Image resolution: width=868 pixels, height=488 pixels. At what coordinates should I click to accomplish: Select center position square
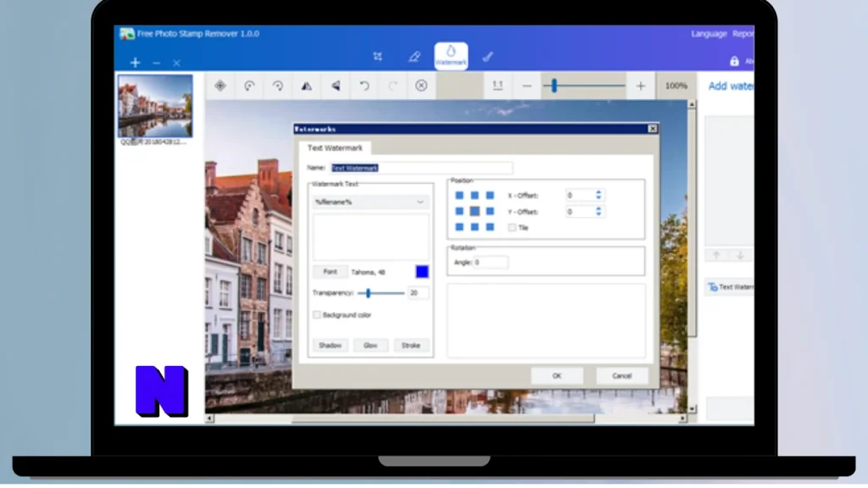(x=475, y=211)
